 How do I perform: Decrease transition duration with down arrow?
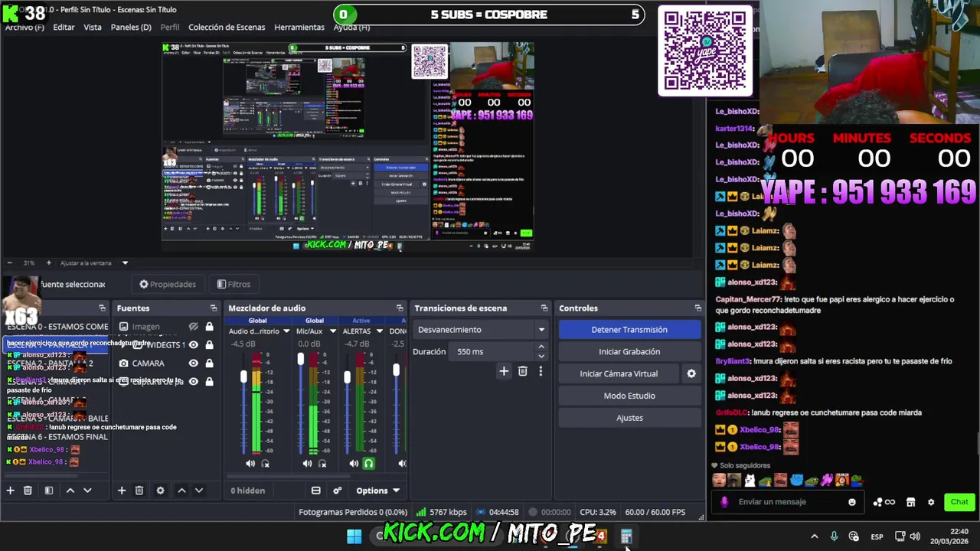[x=541, y=356]
